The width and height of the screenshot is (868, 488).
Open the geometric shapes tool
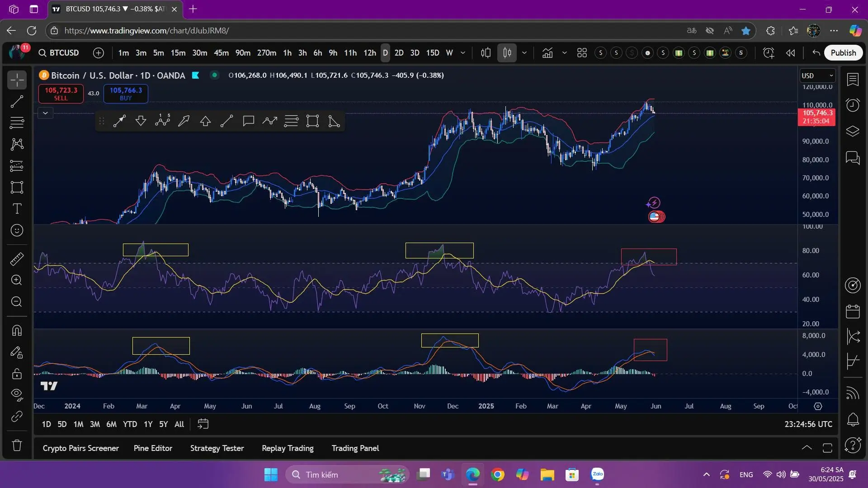click(x=17, y=187)
